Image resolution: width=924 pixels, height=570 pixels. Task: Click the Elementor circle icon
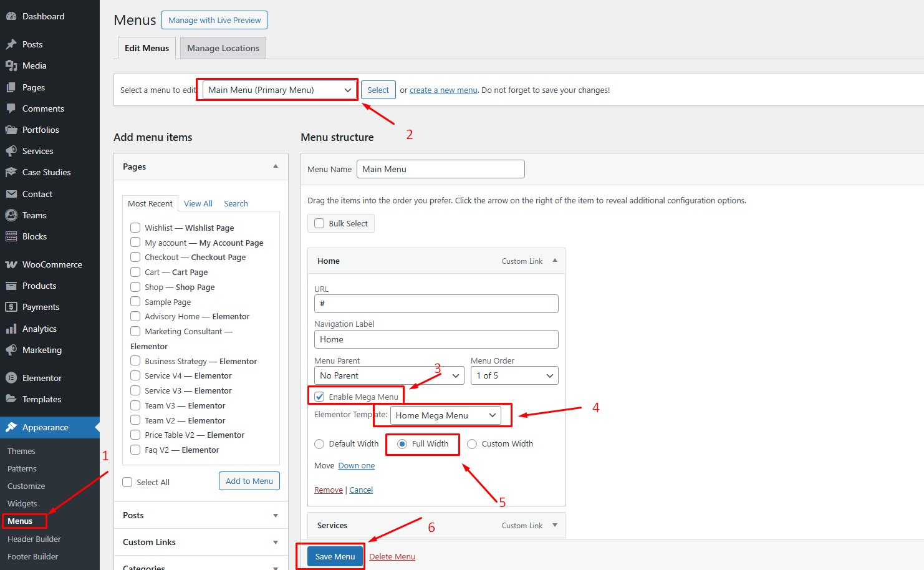[11, 378]
